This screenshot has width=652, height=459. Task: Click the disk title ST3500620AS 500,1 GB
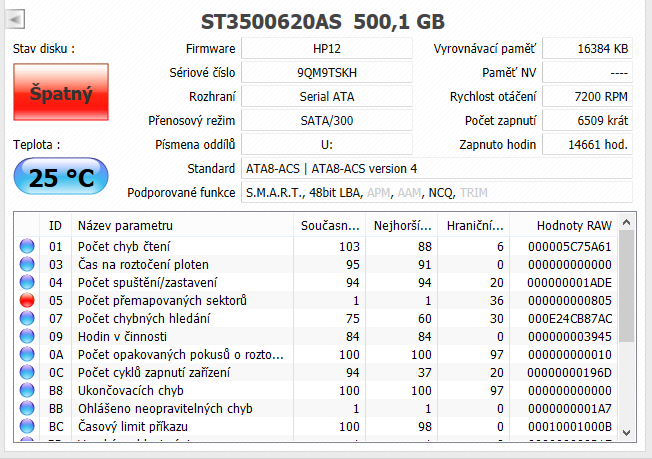coord(323,22)
